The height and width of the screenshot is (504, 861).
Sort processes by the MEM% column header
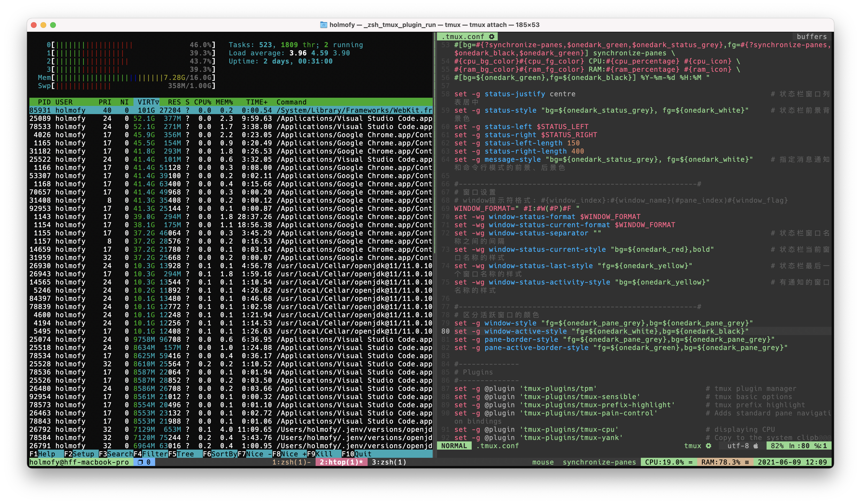click(224, 102)
